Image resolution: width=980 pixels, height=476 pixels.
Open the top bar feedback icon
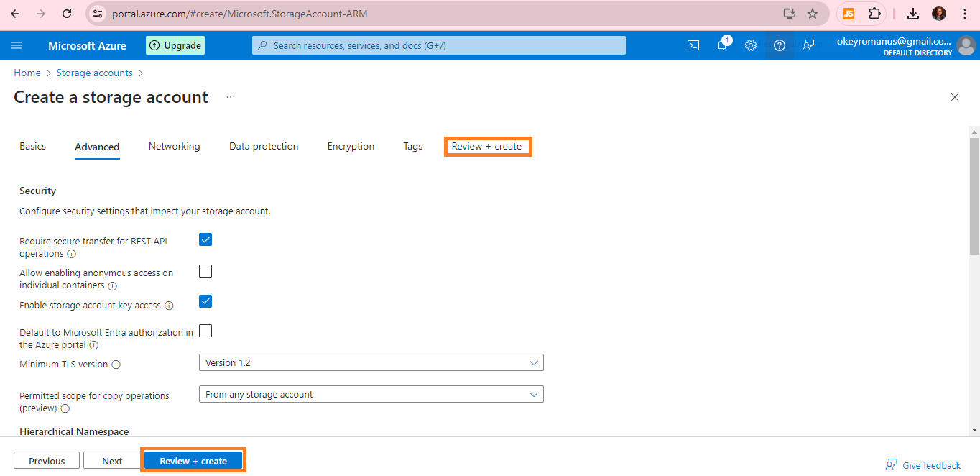(x=808, y=45)
